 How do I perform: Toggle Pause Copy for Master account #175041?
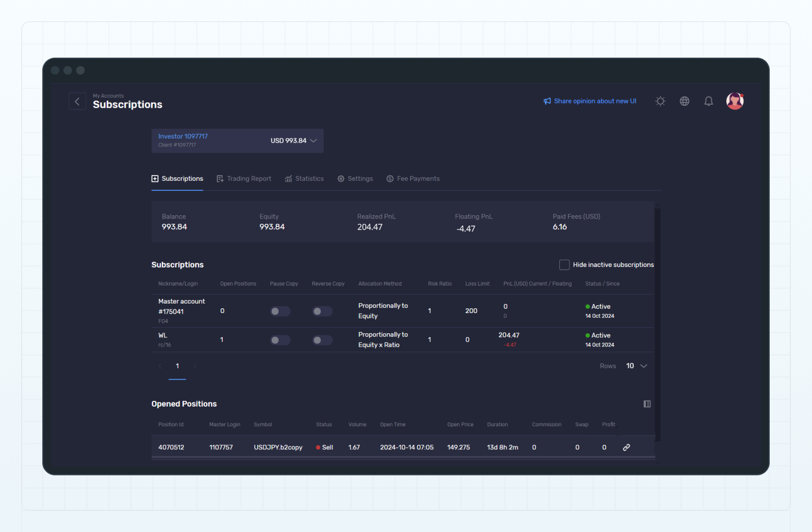coord(280,311)
